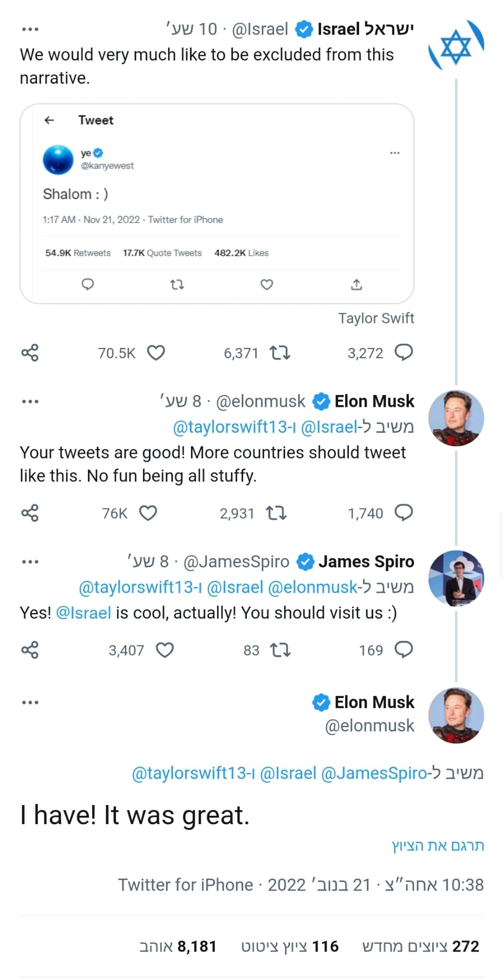Open more options on Israel's tweet
Image resolution: width=503 pixels, height=980 pixels.
[30, 30]
